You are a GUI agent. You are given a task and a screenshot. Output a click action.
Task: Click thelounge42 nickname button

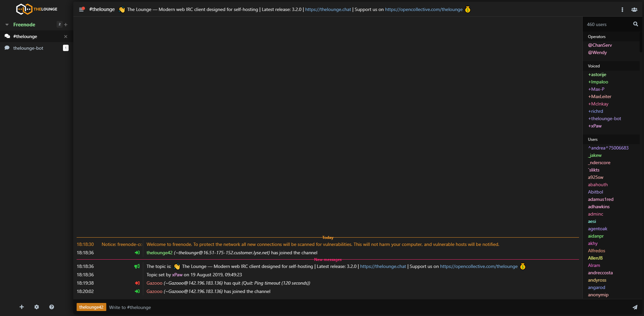pyautogui.click(x=91, y=307)
